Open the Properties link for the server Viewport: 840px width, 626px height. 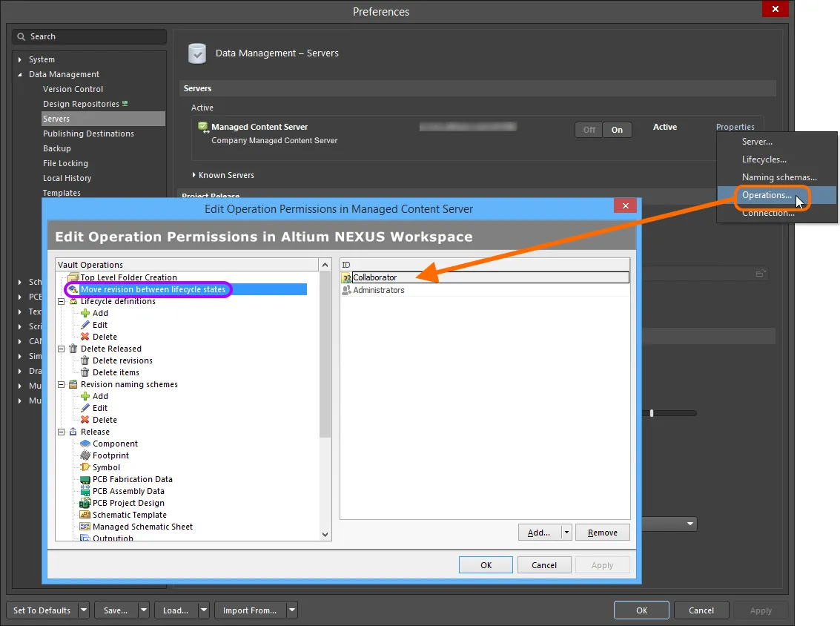735,127
